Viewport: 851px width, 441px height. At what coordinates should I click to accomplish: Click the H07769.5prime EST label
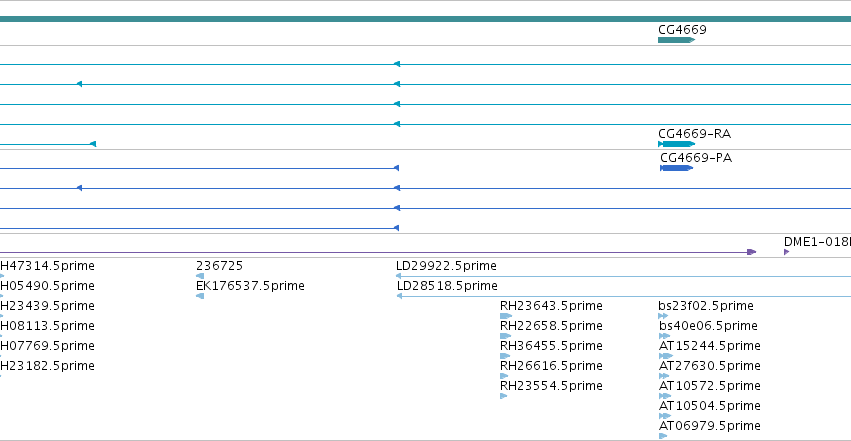(47, 346)
